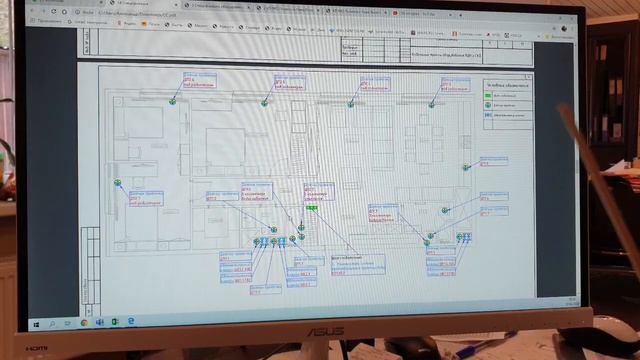Switch to Google Chrome on the taskbar
Screen dimensions: 640x360
point(84,323)
